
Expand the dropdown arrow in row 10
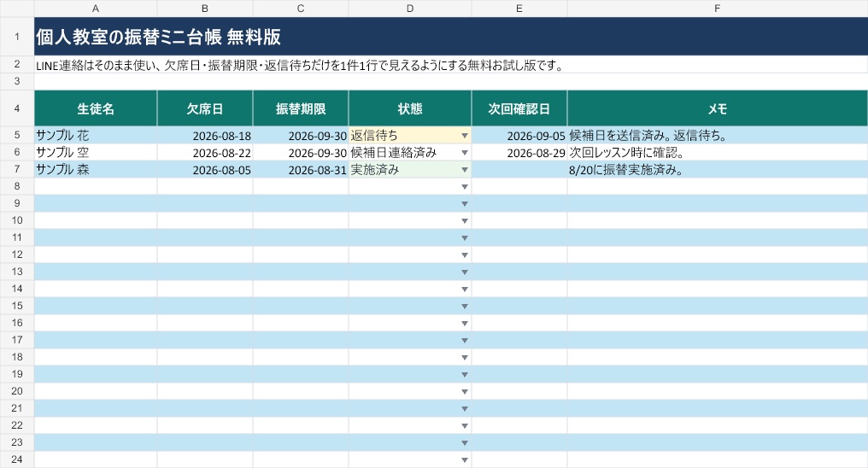click(x=465, y=221)
